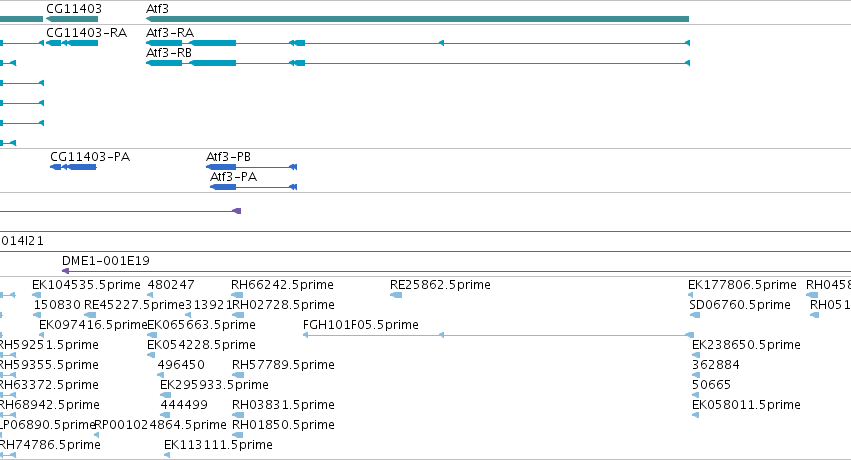
Task: Select the DME1-001E19 clone feature
Action: pos(456,271)
